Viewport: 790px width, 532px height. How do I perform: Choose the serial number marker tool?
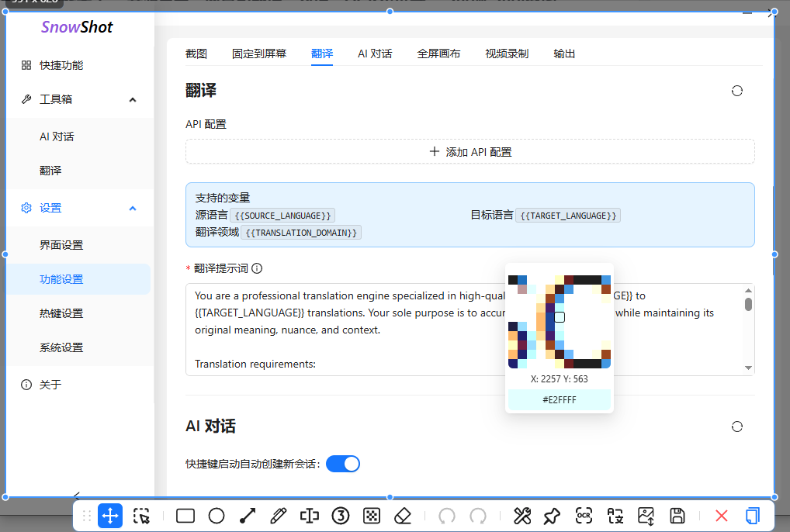(340, 516)
